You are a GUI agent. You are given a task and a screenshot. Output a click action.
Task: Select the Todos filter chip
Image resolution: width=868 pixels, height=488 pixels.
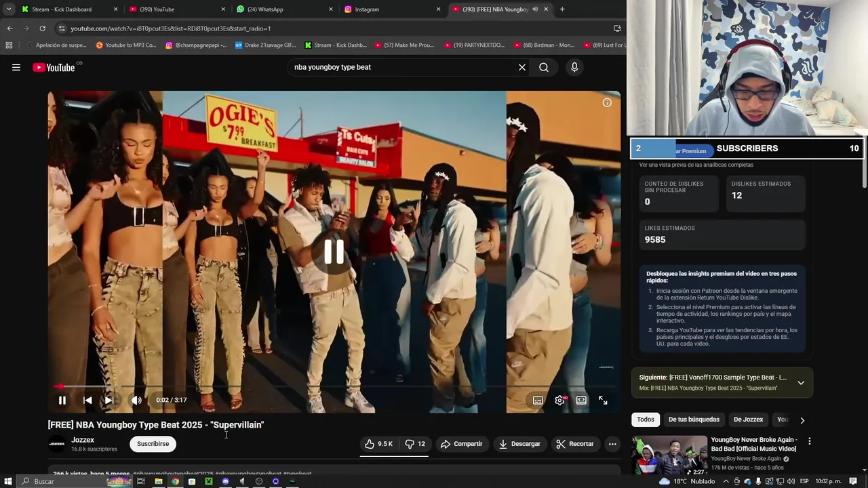646,420
